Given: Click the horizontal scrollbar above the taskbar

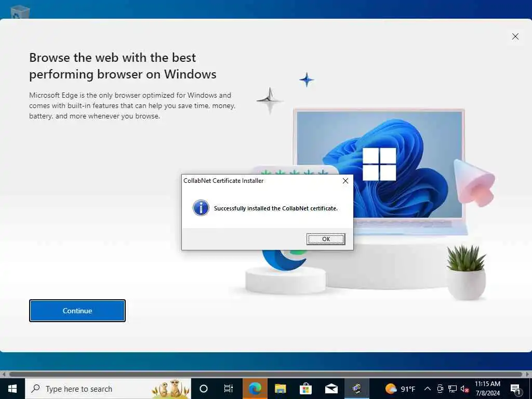Looking at the screenshot, I should [x=265, y=374].
